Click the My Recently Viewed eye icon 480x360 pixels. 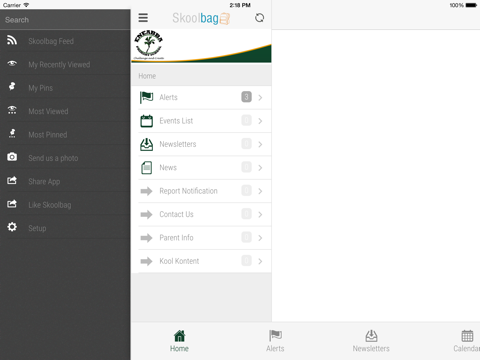(12, 63)
